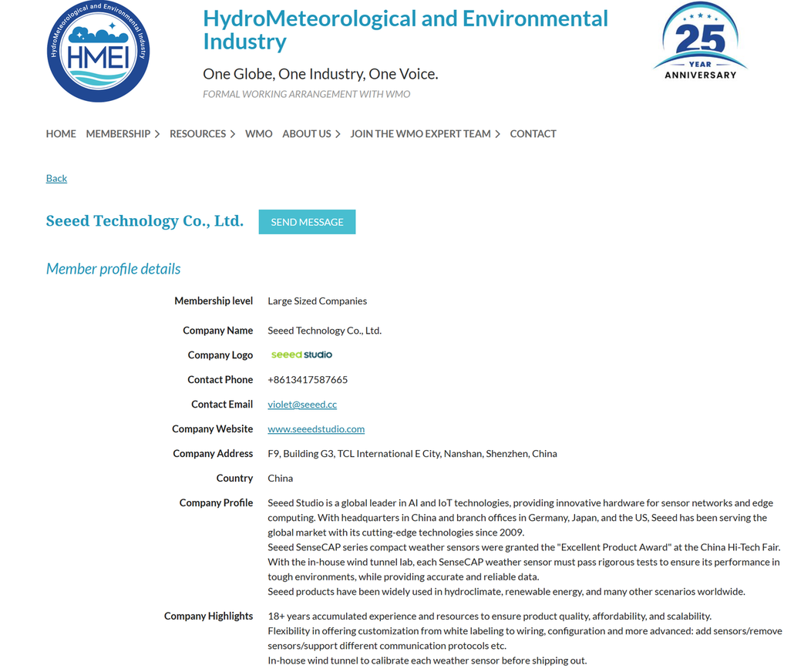Click the Country value China
The image size is (794, 672).
pos(280,478)
